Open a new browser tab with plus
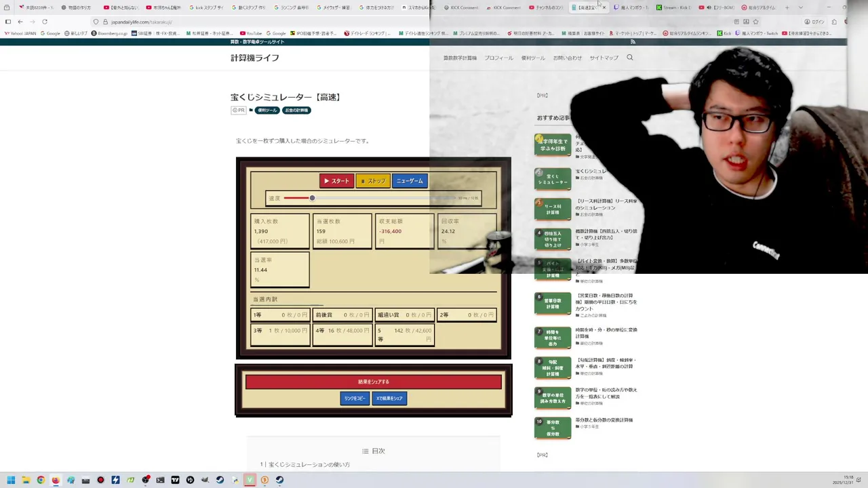 click(x=787, y=7)
